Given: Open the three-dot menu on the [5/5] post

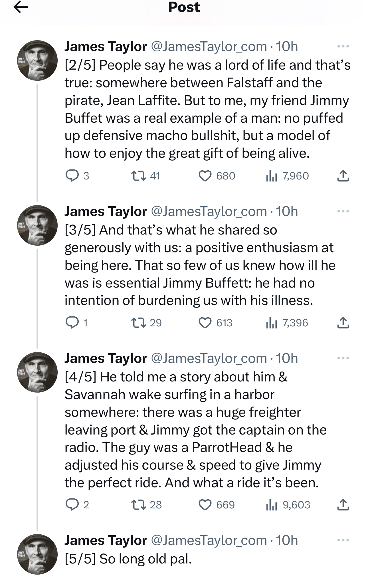Looking at the screenshot, I should point(343,540).
